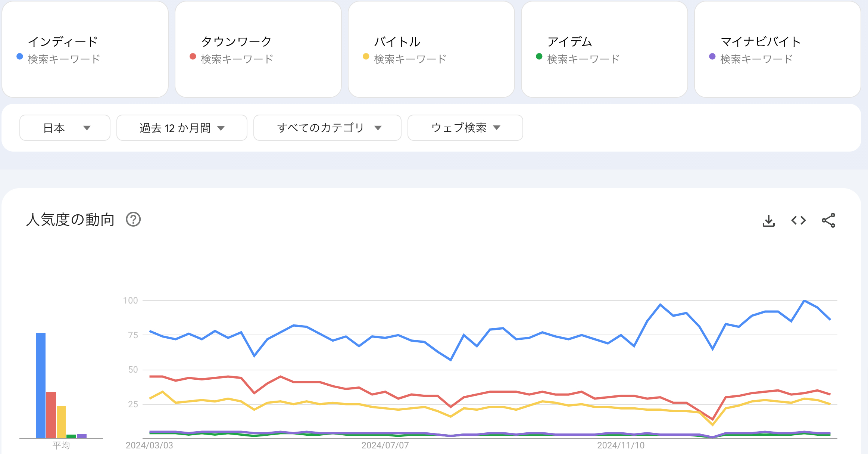Click the purple dot for マイナビバイト
868x454 pixels.
coord(712,57)
